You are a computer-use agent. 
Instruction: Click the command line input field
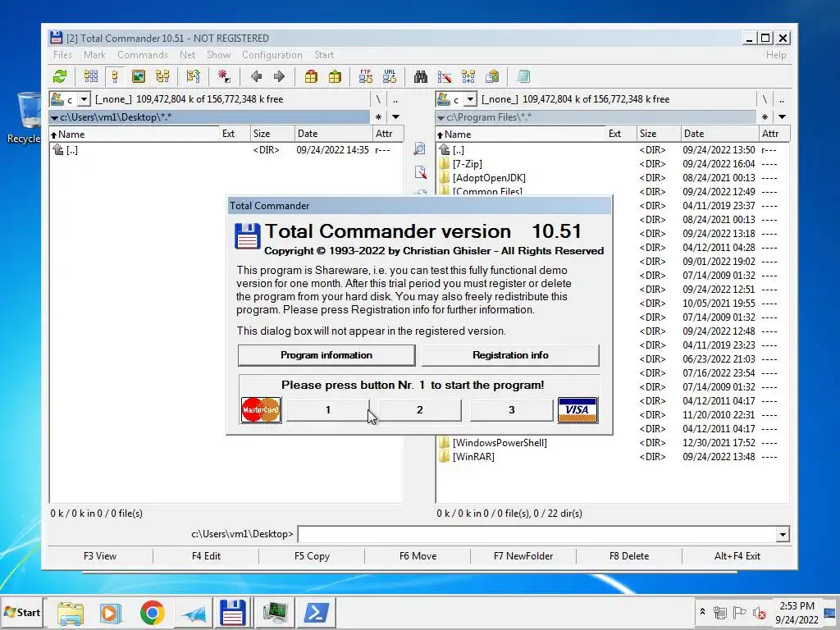(536, 534)
